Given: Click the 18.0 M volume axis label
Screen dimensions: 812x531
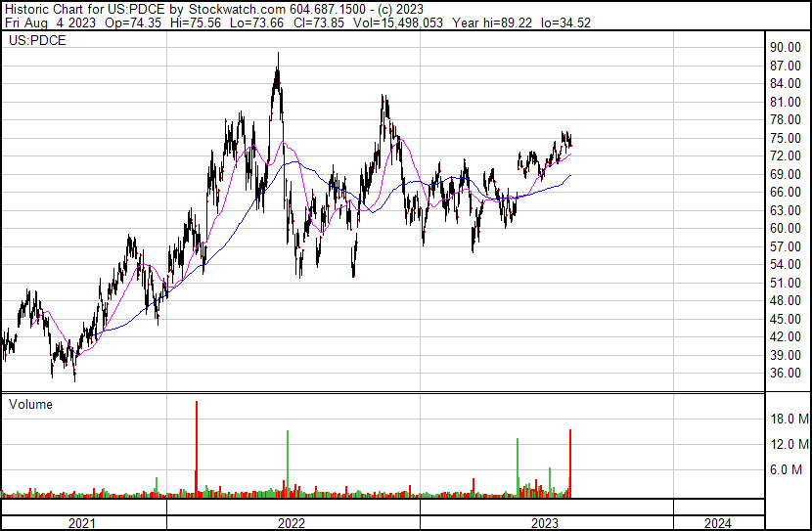Looking at the screenshot, I should 789,419.
